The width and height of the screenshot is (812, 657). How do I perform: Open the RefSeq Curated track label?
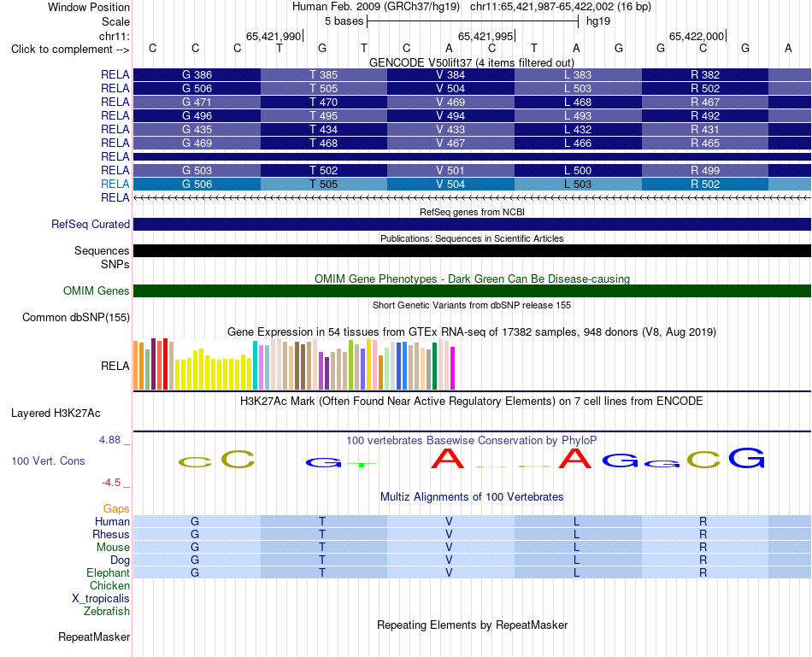91,224
